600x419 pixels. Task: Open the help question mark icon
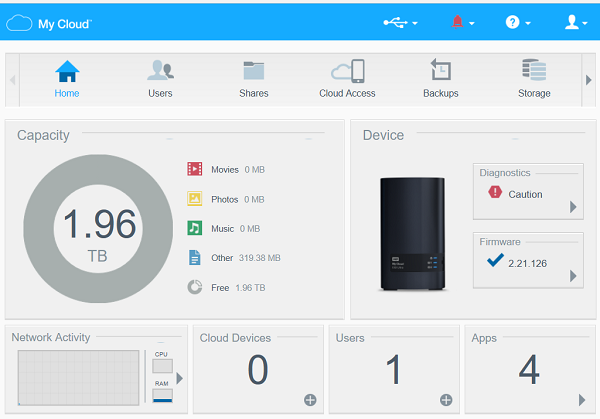click(x=512, y=22)
